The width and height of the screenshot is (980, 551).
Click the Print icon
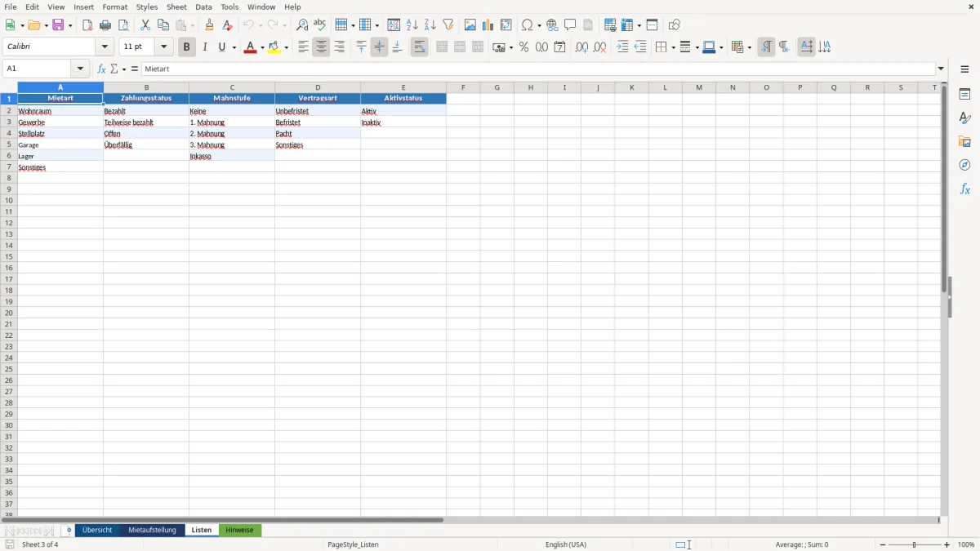[x=105, y=25]
